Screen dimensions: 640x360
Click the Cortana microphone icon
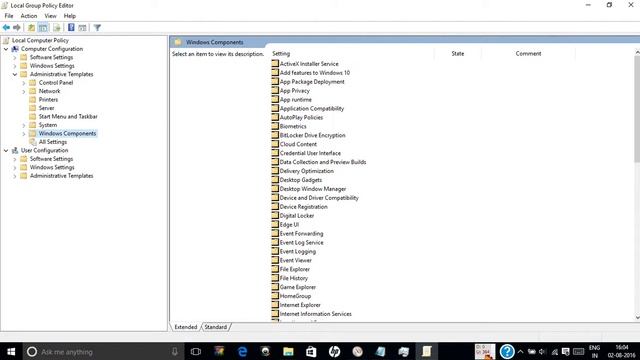click(175, 351)
